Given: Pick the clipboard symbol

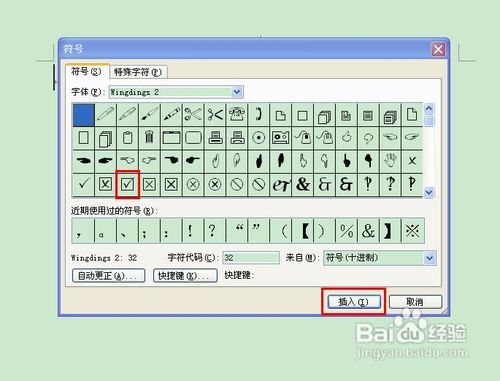Looking at the screenshot, I should coord(127,137).
